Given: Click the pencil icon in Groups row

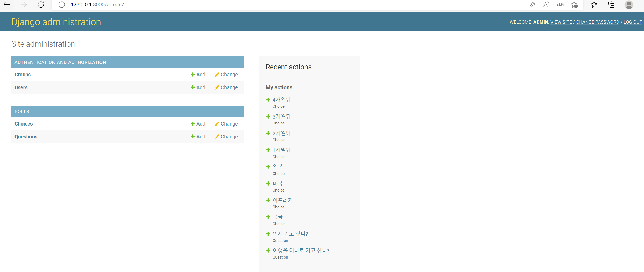Looking at the screenshot, I should coord(217,75).
